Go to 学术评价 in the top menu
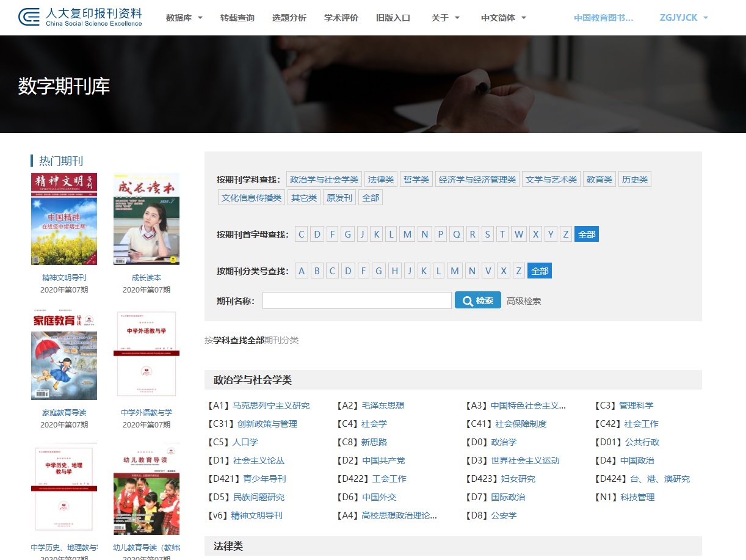Image resolution: width=746 pixels, height=560 pixels. (341, 18)
